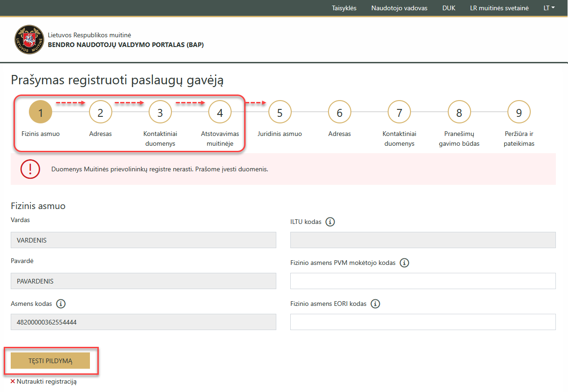Open the LT language dropdown
Screen dimensions: 568x392
549,8
